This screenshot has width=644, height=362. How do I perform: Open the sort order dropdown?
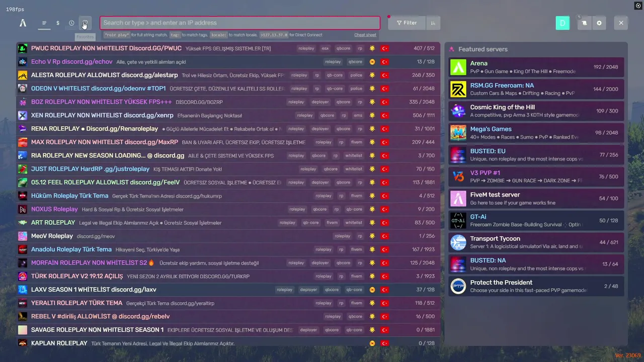click(433, 23)
